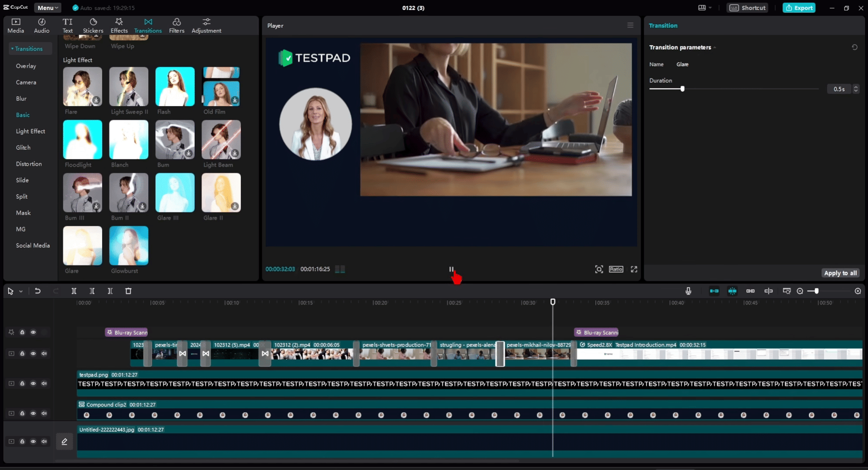Start voice recording with microphone icon

688,291
